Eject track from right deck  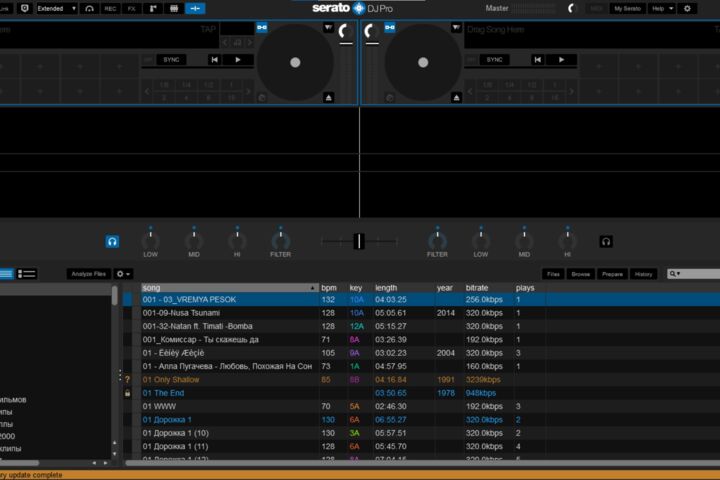[x=456, y=97]
